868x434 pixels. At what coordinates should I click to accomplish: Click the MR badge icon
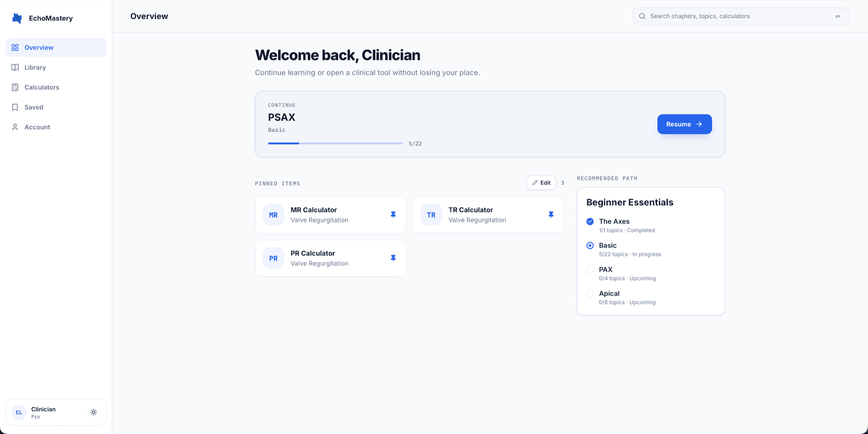coord(273,215)
